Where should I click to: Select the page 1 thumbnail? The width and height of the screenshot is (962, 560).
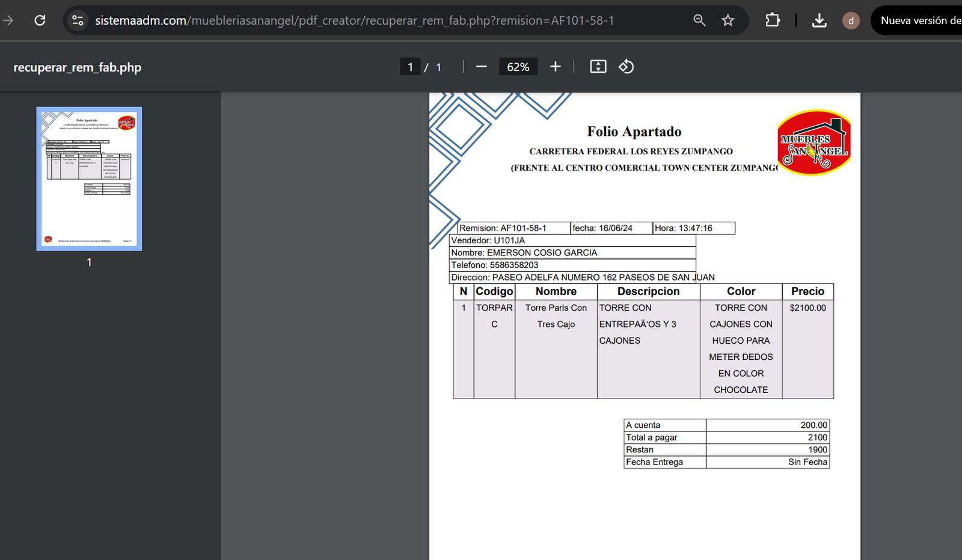coord(89,179)
